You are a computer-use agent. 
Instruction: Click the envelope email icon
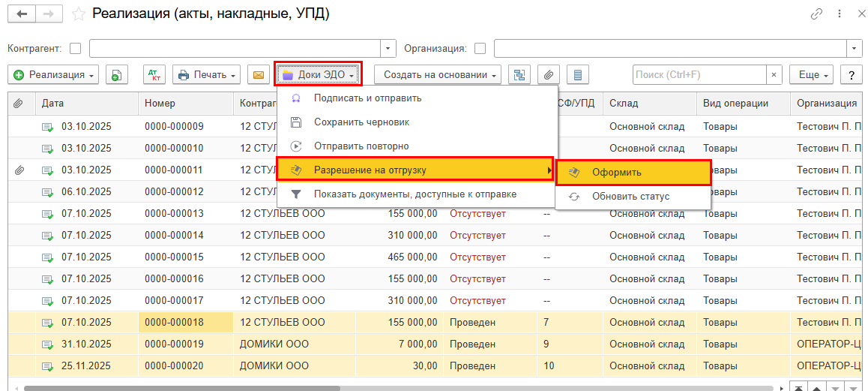click(258, 75)
